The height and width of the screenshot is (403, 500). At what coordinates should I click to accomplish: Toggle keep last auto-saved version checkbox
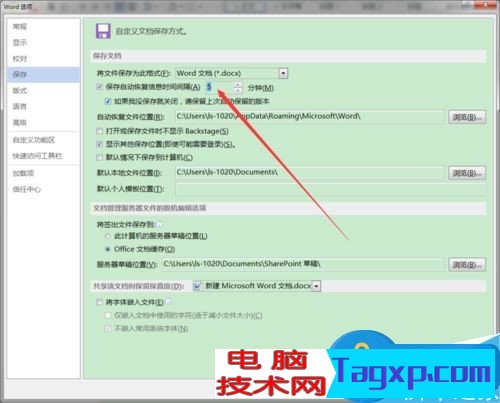[108, 101]
